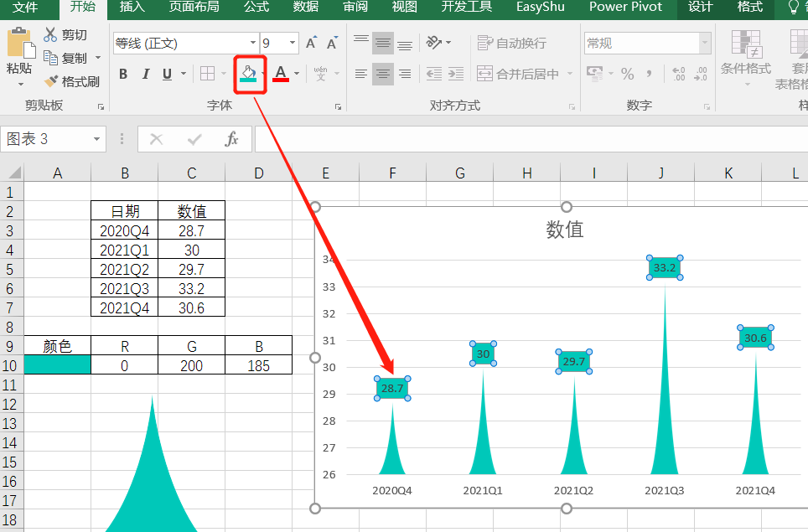Apply the red Font Color button
The height and width of the screenshot is (532, 808).
[x=281, y=74]
